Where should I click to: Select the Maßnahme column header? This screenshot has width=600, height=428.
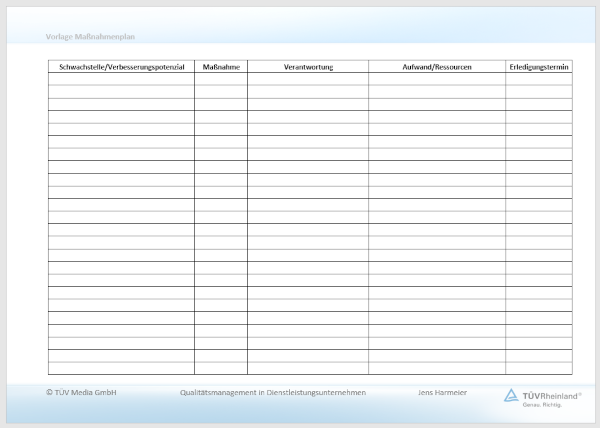220,67
